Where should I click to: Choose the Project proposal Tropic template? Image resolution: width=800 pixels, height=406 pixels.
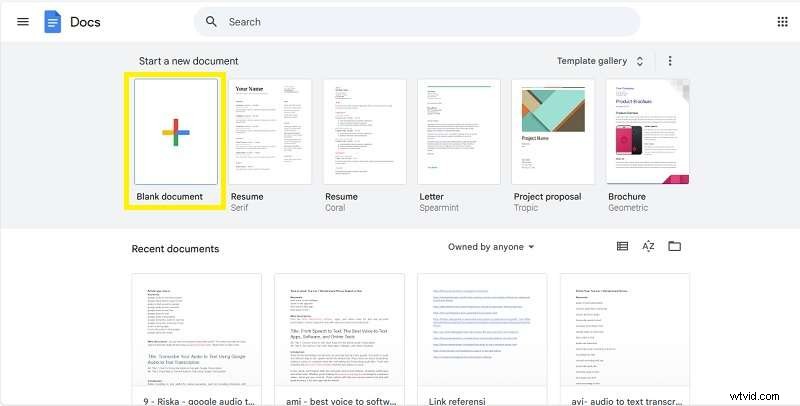point(553,132)
